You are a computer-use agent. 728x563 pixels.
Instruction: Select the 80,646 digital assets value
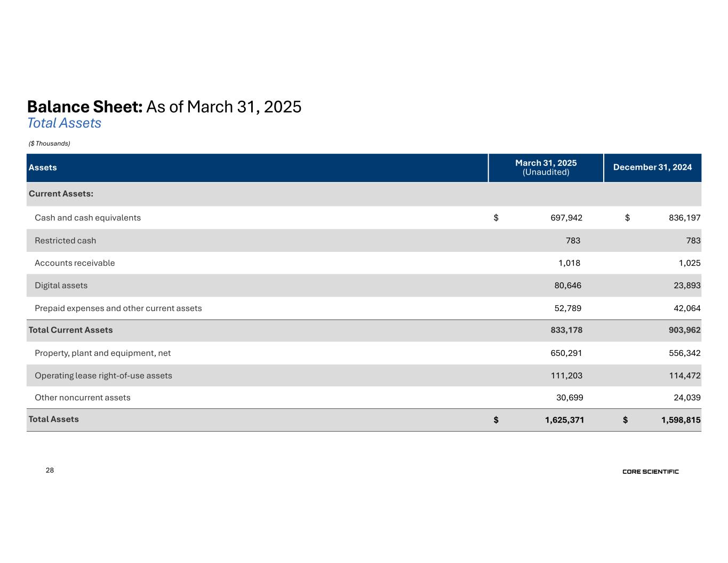pos(567,286)
